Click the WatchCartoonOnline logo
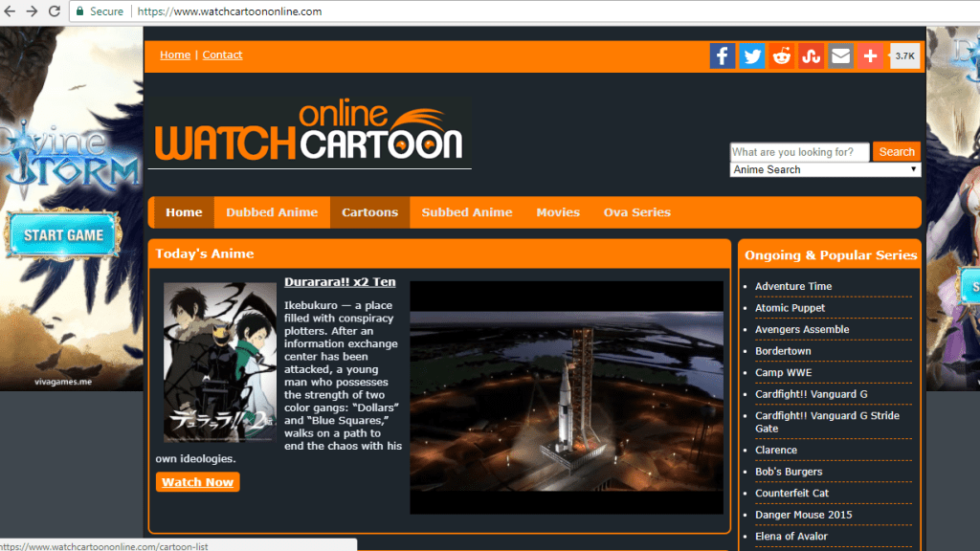Screen dimensions: 980x551 pyautogui.click(x=309, y=133)
